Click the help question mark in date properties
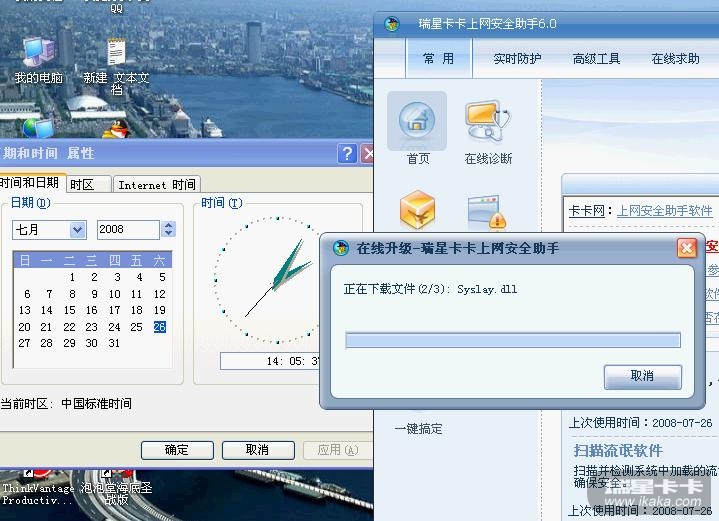Screen dimensions: 719x521 pyautogui.click(x=347, y=153)
